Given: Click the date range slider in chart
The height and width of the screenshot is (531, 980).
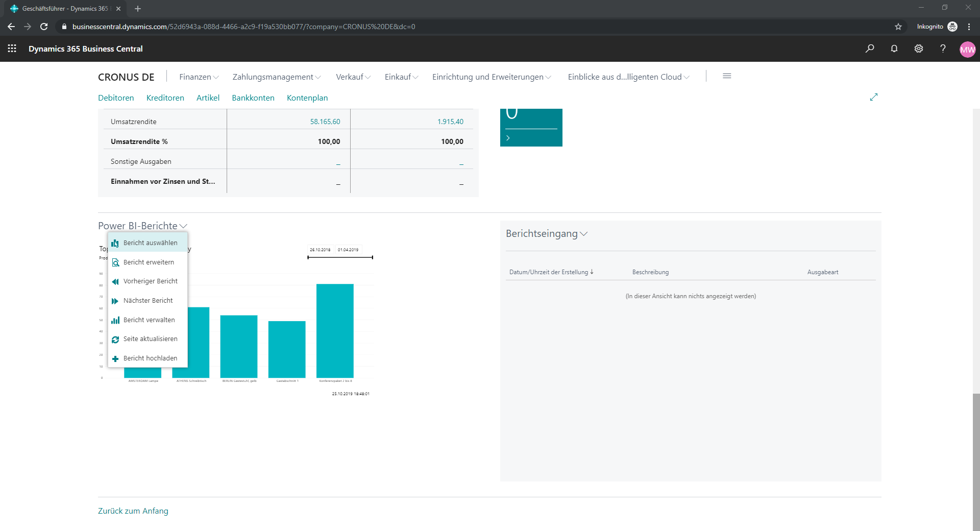Looking at the screenshot, I should [x=340, y=257].
